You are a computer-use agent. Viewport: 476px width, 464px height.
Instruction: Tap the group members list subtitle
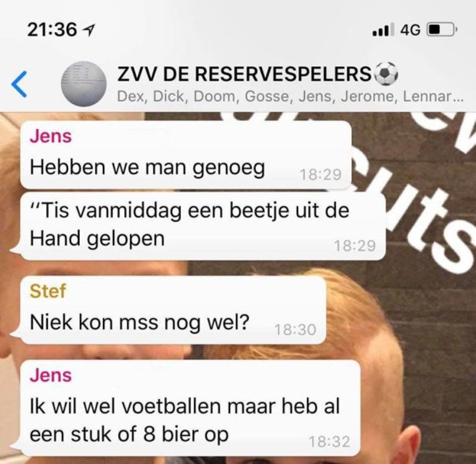coord(290,96)
